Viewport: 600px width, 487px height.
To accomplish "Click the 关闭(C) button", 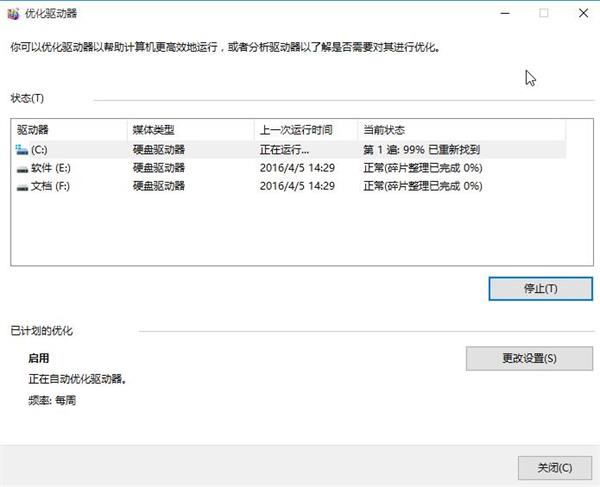I will (x=555, y=467).
